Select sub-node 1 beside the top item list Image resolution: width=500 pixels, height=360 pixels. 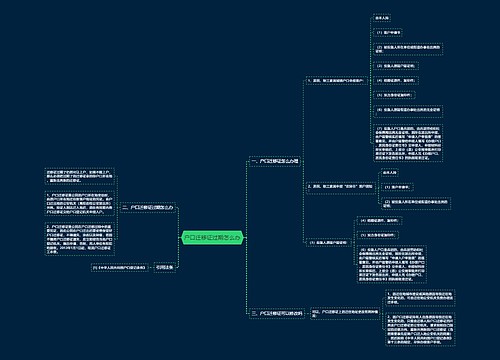[x=337, y=81]
